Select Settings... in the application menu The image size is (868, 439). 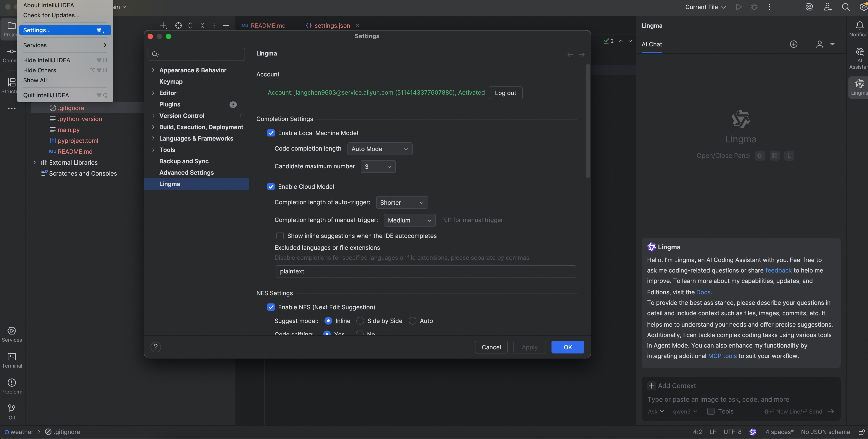[x=65, y=30]
